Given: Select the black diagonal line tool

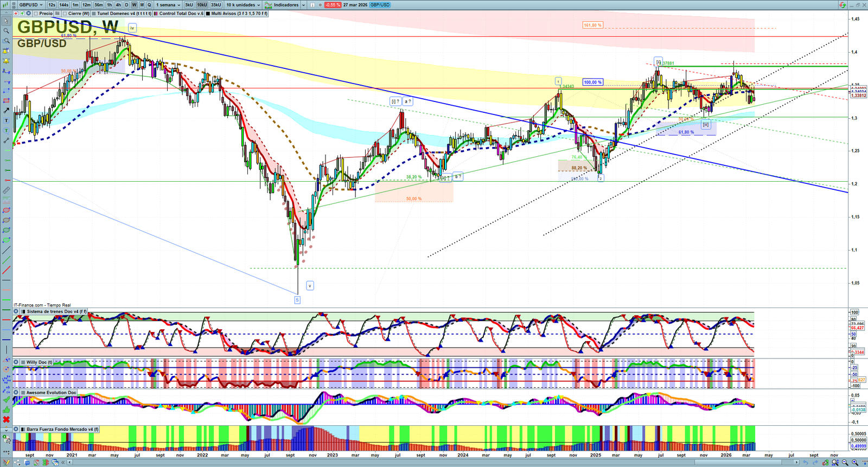Looking at the screenshot, I should click(x=6, y=250).
